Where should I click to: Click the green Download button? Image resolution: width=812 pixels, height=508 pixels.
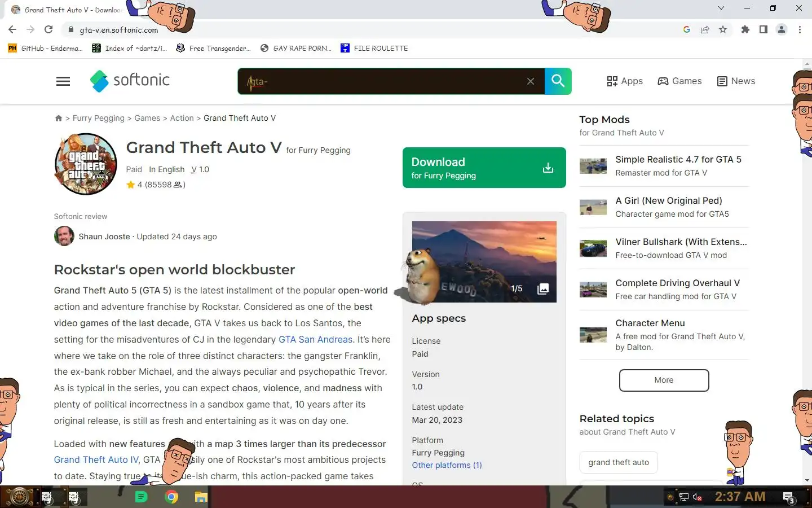point(484,168)
